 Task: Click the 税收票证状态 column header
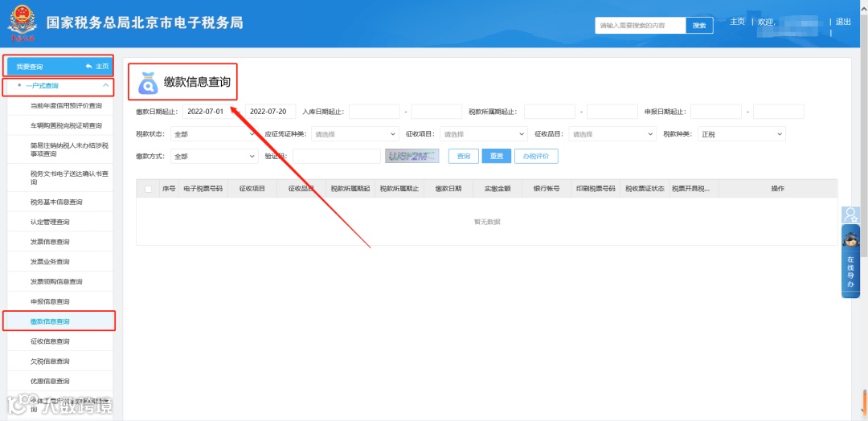645,189
